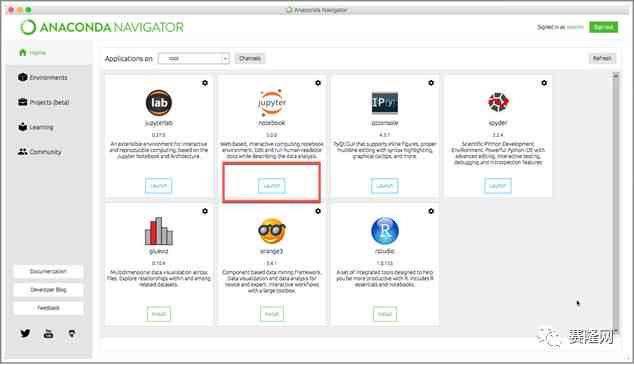
Task: Click the vertical scrollbar of applications list
Action: point(615,202)
